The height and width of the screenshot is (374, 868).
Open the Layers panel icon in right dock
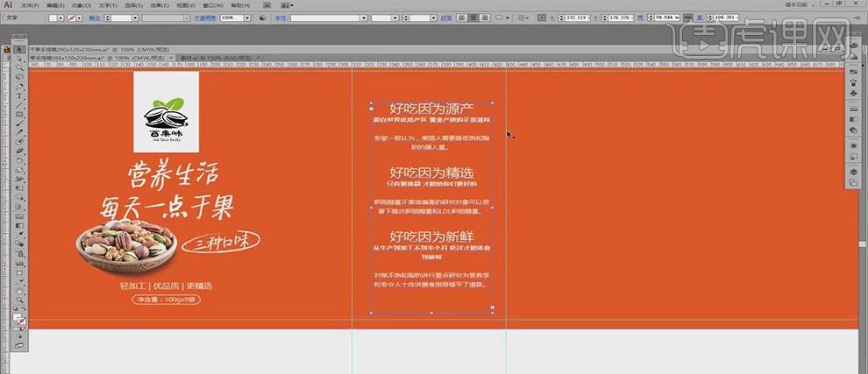coord(853,172)
